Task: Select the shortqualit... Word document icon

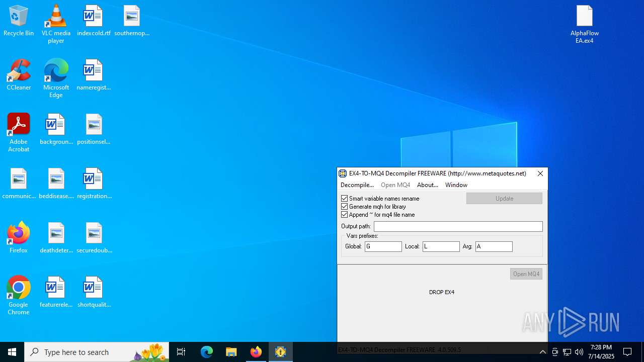Action: tap(94, 293)
